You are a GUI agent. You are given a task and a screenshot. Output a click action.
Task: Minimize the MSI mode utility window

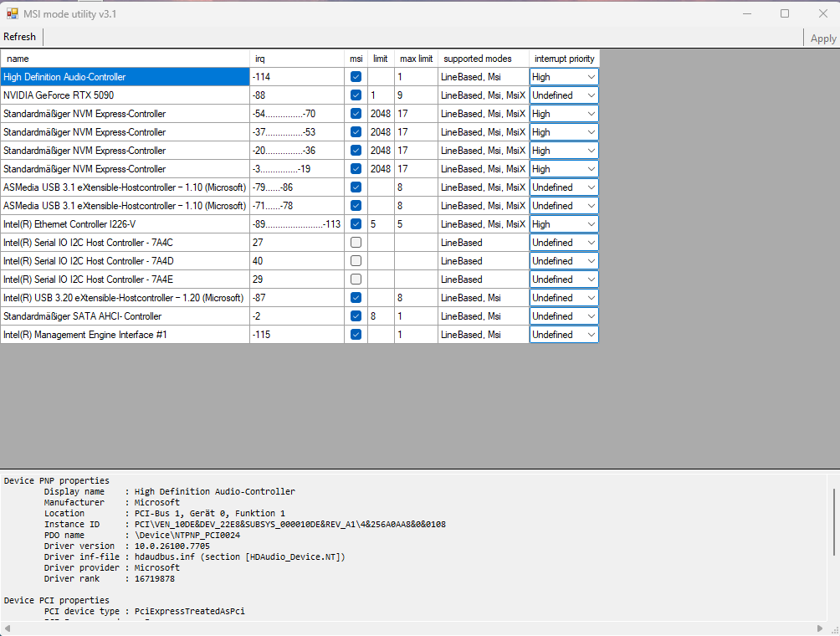pos(747,13)
